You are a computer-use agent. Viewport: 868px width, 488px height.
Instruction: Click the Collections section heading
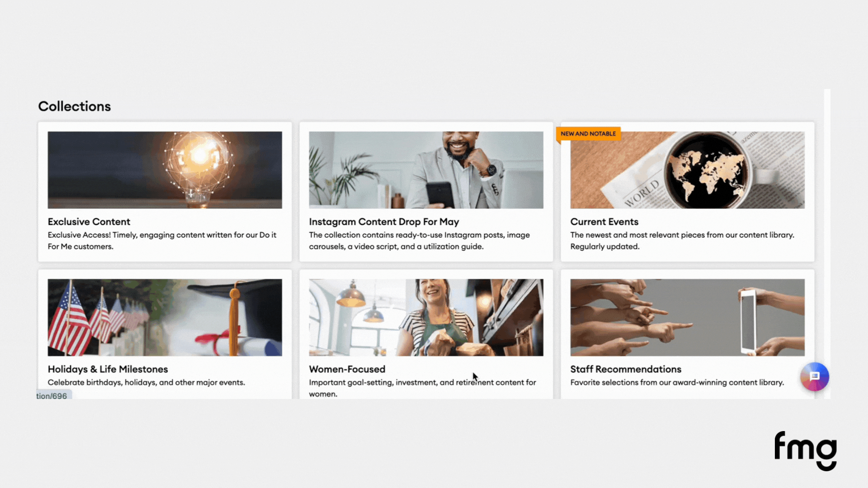coord(75,106)
